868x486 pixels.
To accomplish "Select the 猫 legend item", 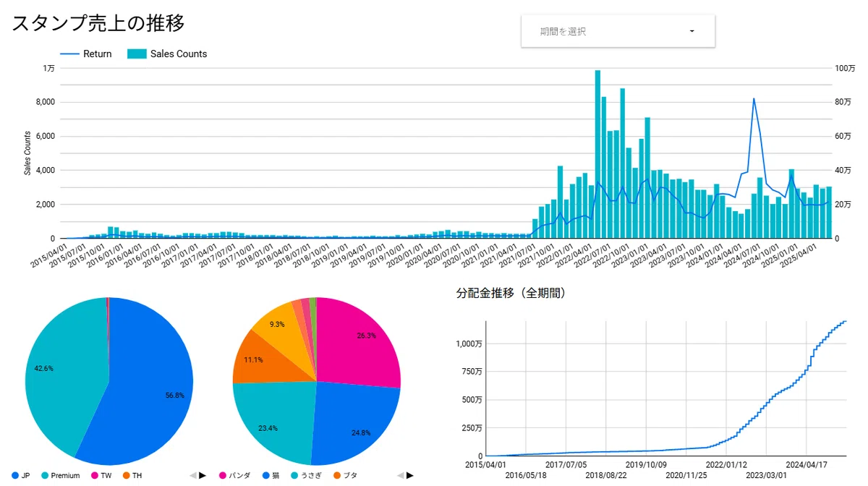I will click(x=270, y=475).
